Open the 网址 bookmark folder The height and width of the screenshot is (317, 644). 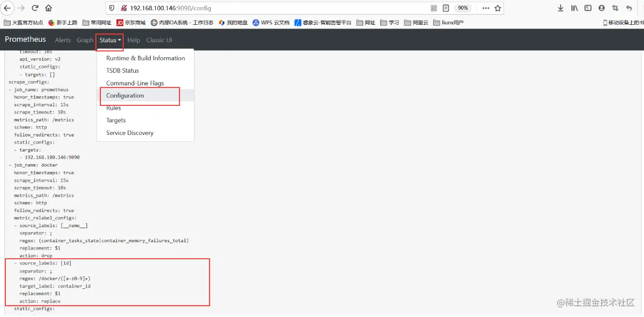(366, 22)
